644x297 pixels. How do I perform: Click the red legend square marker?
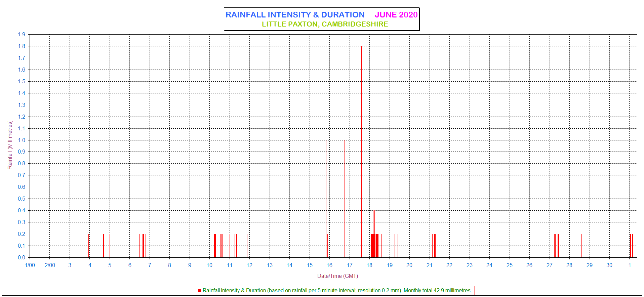[x=200, y=291]
